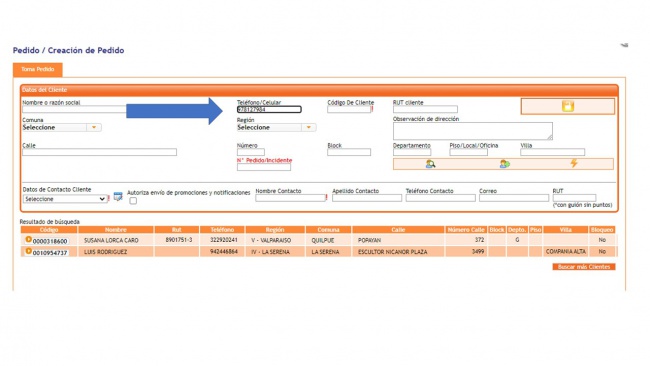This screenshot has width=650, height=366.
Task: Click small icon at top right corner
Action: (624, 45)
